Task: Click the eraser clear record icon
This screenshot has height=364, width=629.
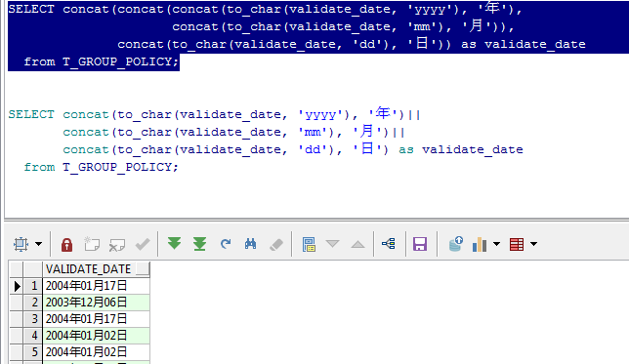Action: (x=276, y=244)
